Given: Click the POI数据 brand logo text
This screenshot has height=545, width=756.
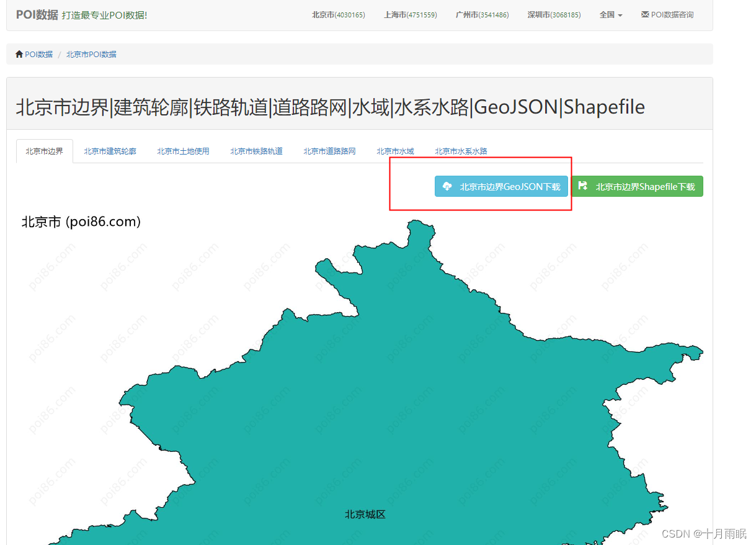Looking at the screenshot, I should click(x=37, y=14).
